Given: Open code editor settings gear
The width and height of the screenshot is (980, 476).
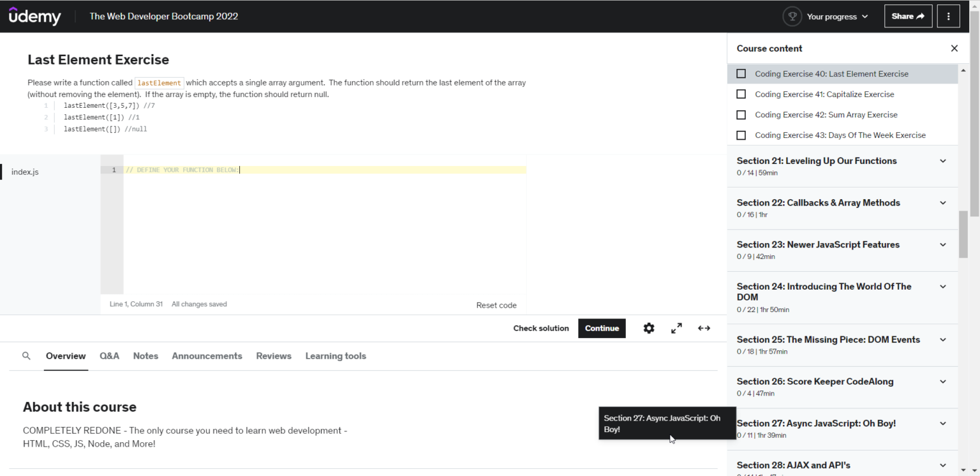Looking at the screenshot, I should (x=649, y=328).
